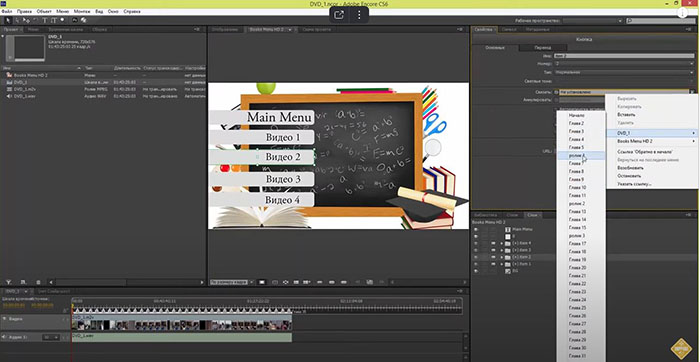Click the DVD_1.m2v video asset icon
The image size is (700, 362).
[9, 89]
